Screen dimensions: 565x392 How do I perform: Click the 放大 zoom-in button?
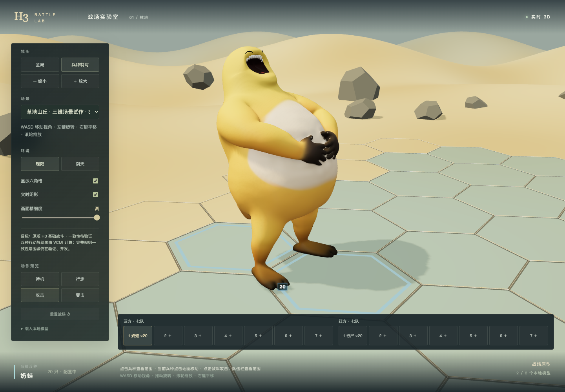click(80, 81)
